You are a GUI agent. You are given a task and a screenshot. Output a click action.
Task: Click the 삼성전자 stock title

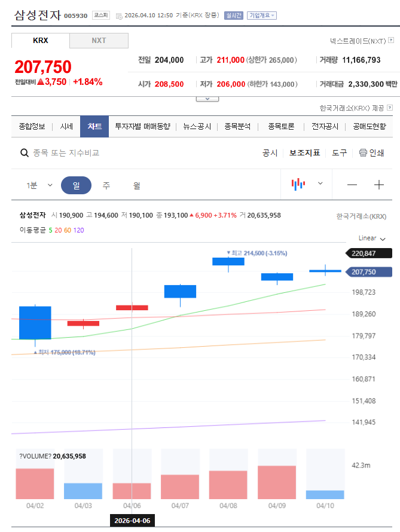click(37, 16)
